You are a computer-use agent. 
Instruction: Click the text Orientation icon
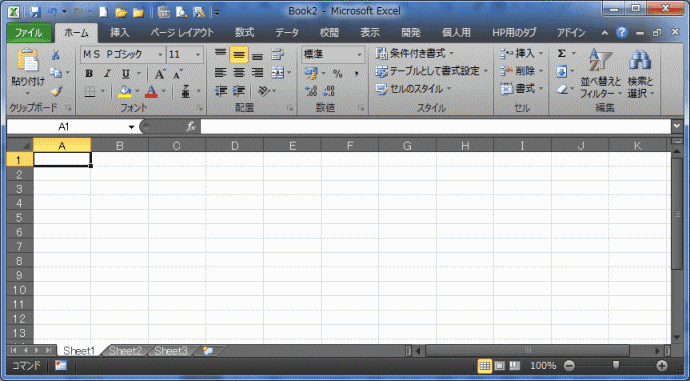click(x=264, y=91)
